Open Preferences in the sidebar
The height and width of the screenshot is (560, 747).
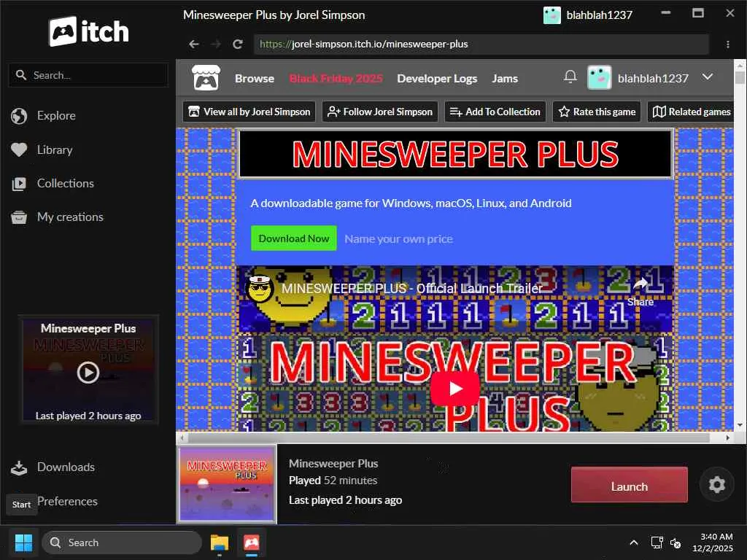point(67,502)
